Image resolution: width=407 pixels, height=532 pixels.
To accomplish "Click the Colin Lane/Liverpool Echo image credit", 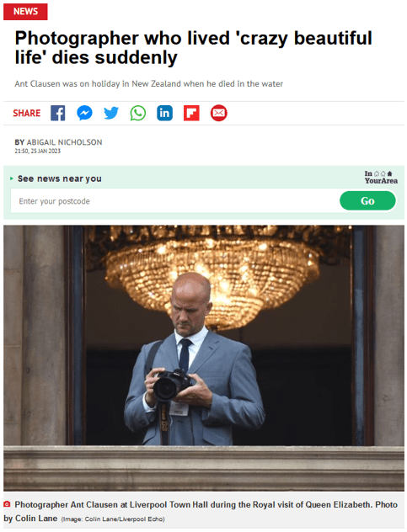I will pos(113,519).
